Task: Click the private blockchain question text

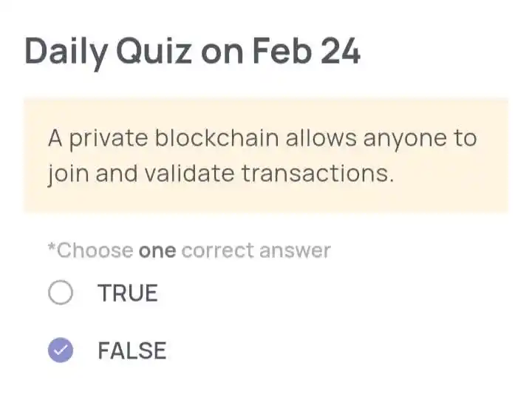Action: (262, 156)
